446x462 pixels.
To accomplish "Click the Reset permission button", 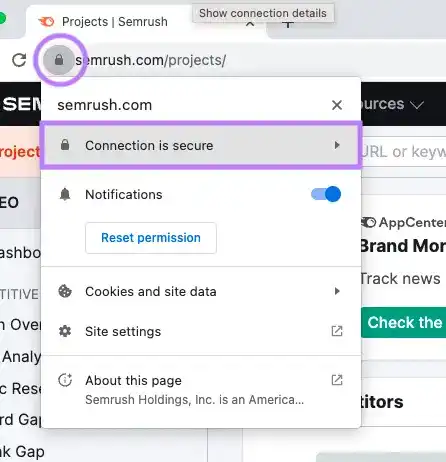I will pos(151,238).
